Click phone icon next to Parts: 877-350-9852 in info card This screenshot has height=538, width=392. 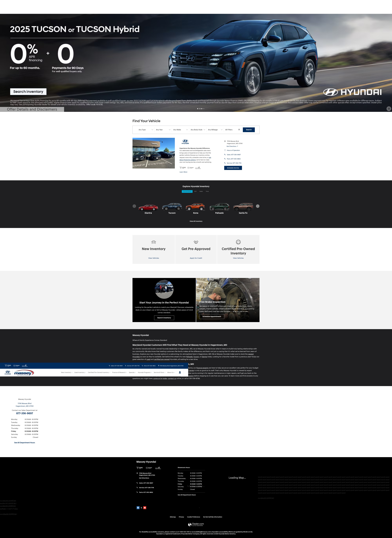[225, 159]
